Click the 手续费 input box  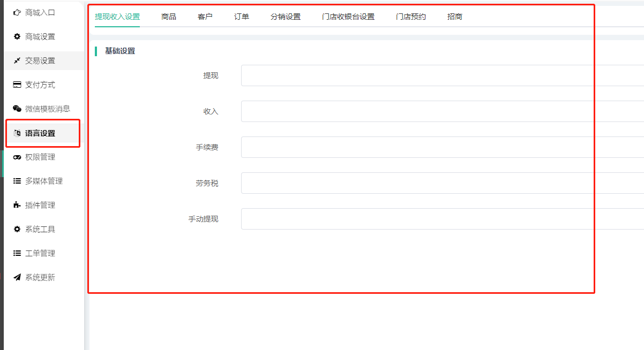tap(443, 147)
